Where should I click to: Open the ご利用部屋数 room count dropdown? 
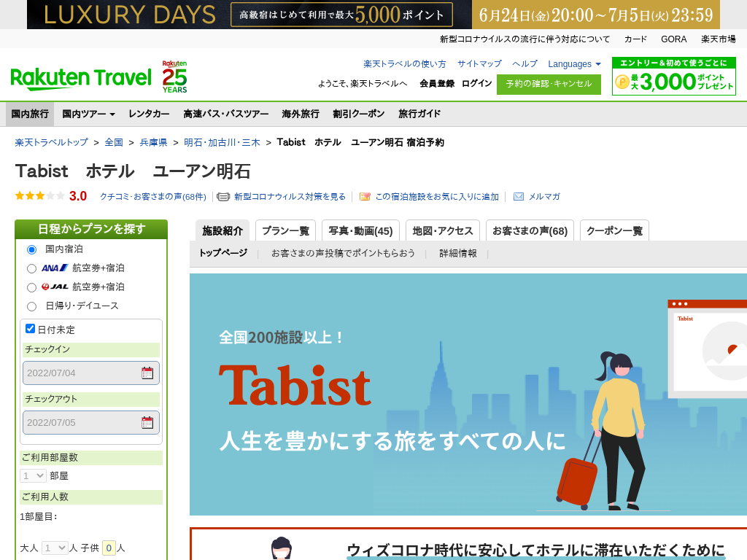(x=33, y=475)
